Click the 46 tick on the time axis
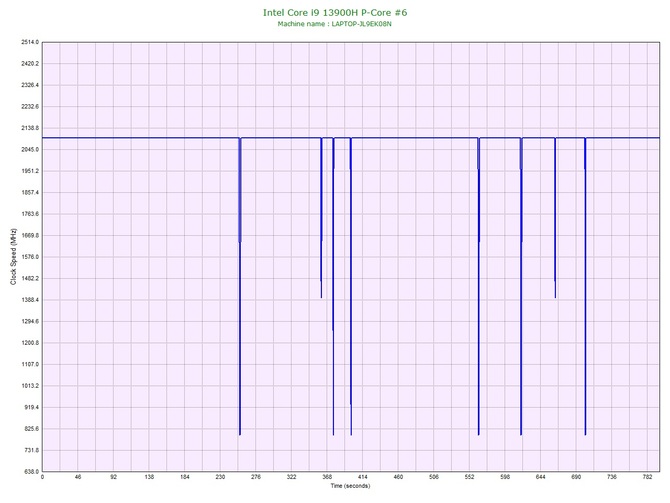The width and height of the screenshot is (670, 503). point(78,477)
